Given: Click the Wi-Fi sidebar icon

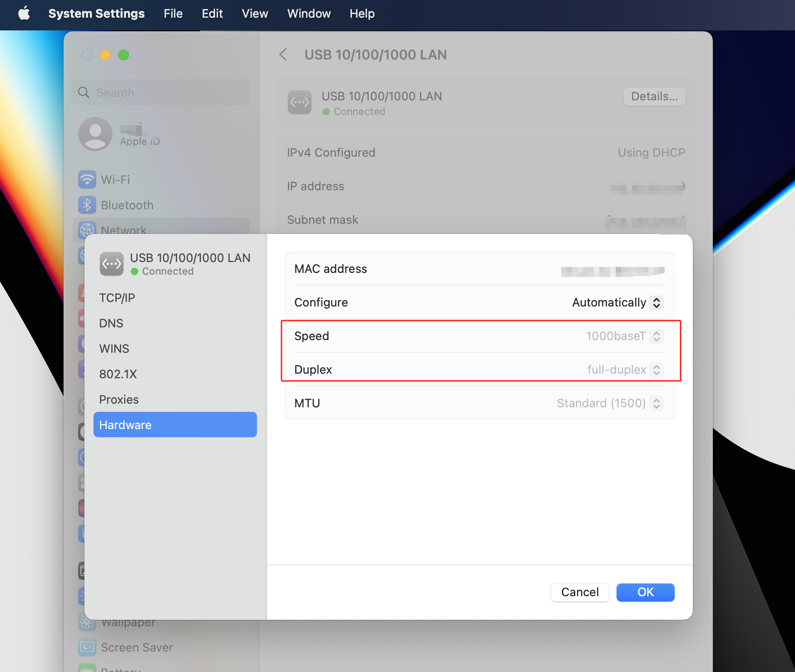Looking at the screenshot, I should pyautogui.click(x=87, y=180).
